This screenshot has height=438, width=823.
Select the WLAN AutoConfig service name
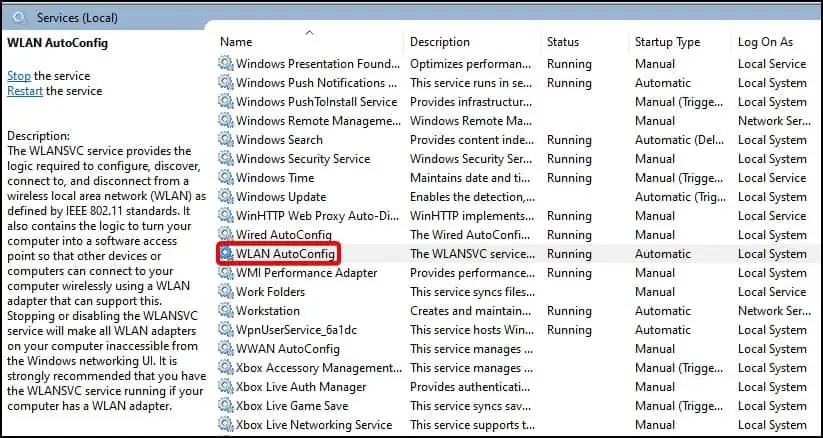285,254
